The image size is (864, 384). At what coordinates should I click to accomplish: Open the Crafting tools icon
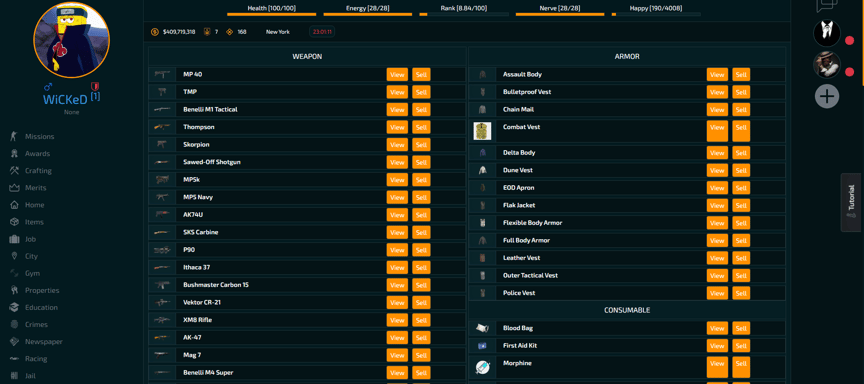14,171
